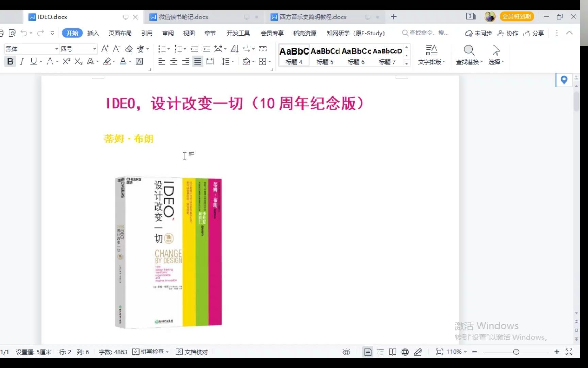Image resolution: width=588 pixels, height=368 pixels.
Task: Enter full screen mode
Action: pyautogui.click(x=569, y=352)
